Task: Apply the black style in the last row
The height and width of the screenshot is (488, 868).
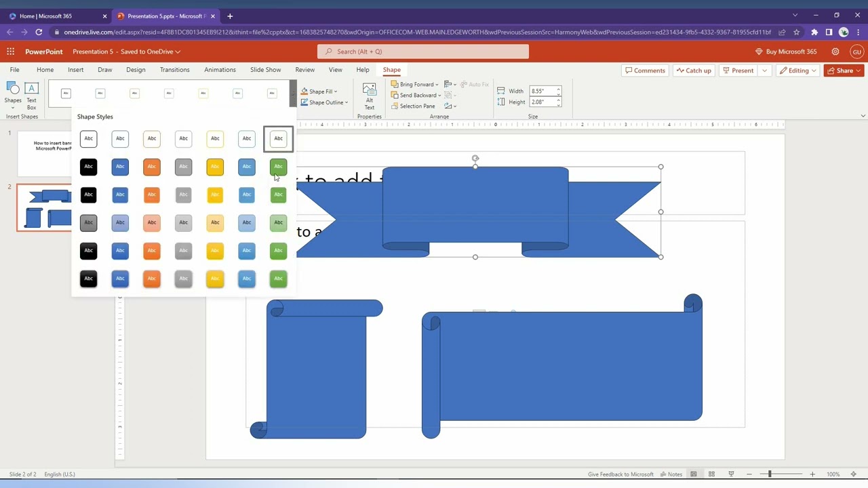Action: pyautogui.click(x=88, y=279)
